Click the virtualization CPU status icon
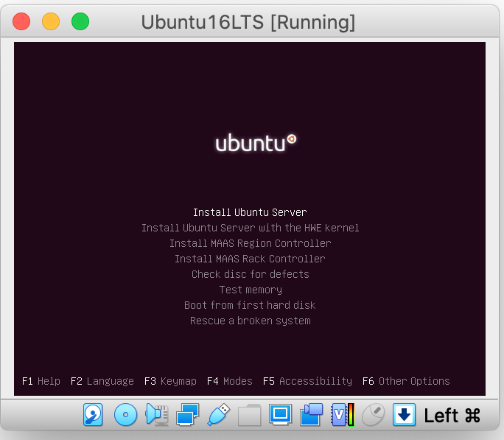The height and width of the screenshot is (440, 504). (x=343, y=415)
